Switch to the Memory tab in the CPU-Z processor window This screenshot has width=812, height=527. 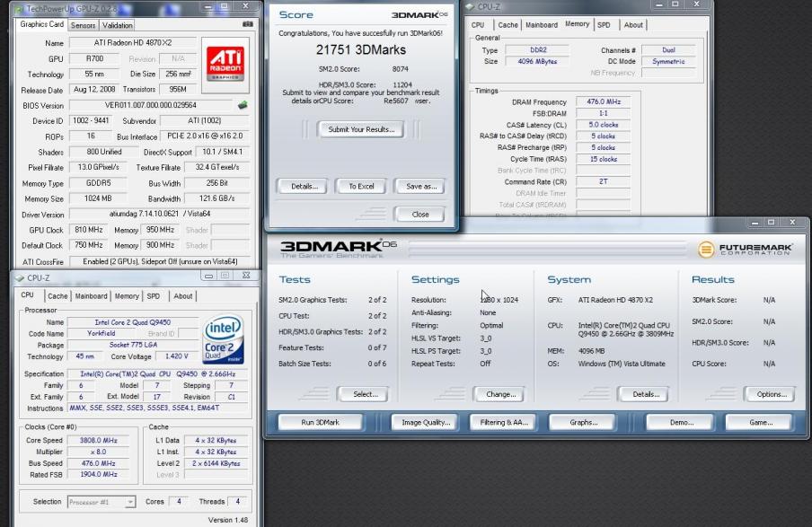pos(127,296)
